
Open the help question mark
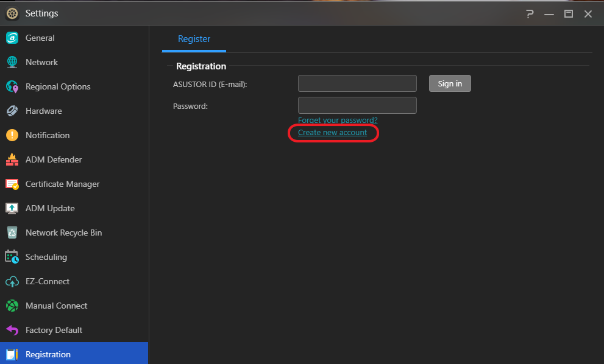[x=530, y=14]
